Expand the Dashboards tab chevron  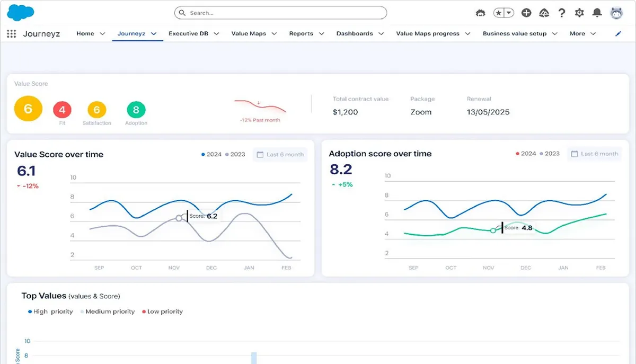coord(381,34)
